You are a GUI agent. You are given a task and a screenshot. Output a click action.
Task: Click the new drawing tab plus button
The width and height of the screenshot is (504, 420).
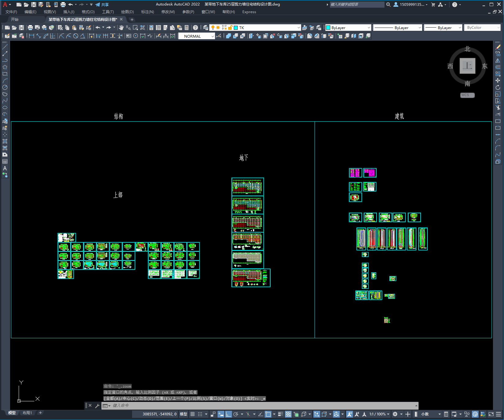(132, 19)
